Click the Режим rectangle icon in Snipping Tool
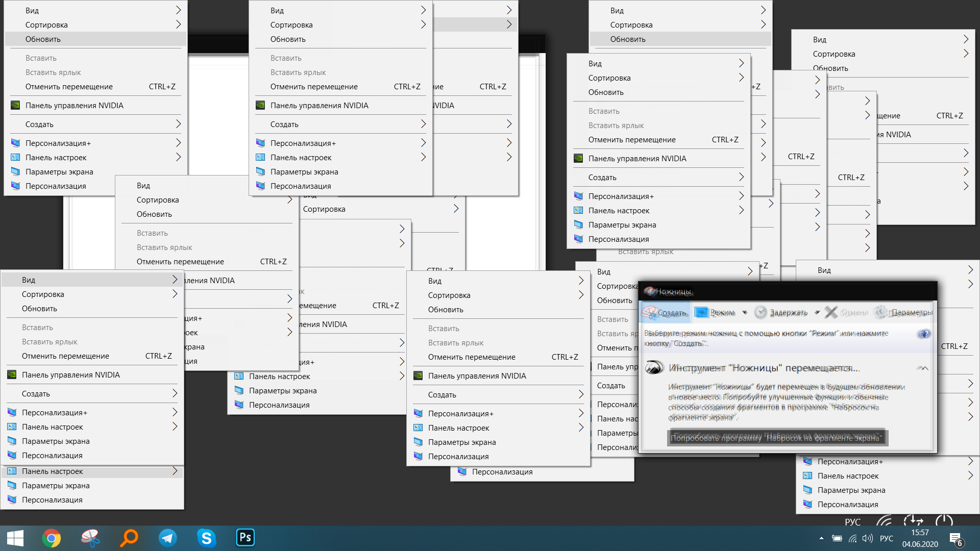980x551 pixels. (x=702, y=312)
